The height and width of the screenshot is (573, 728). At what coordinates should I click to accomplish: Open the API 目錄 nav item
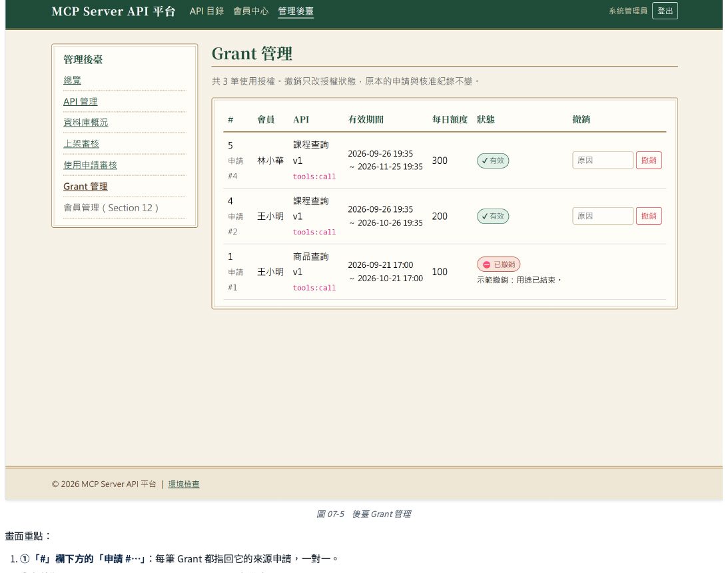[206, 11]
